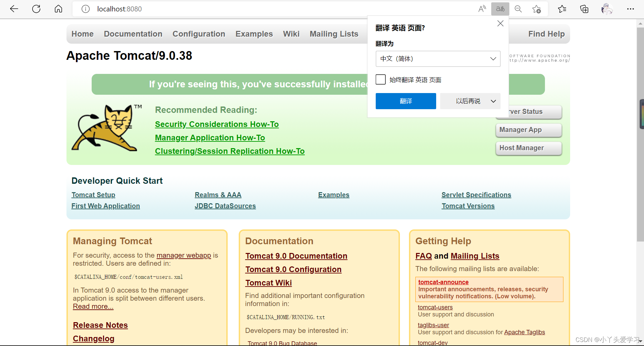Viewport: 644px width, 346px height.
Task: Open the Documentation nav item
Action: [x=133, y=34]
